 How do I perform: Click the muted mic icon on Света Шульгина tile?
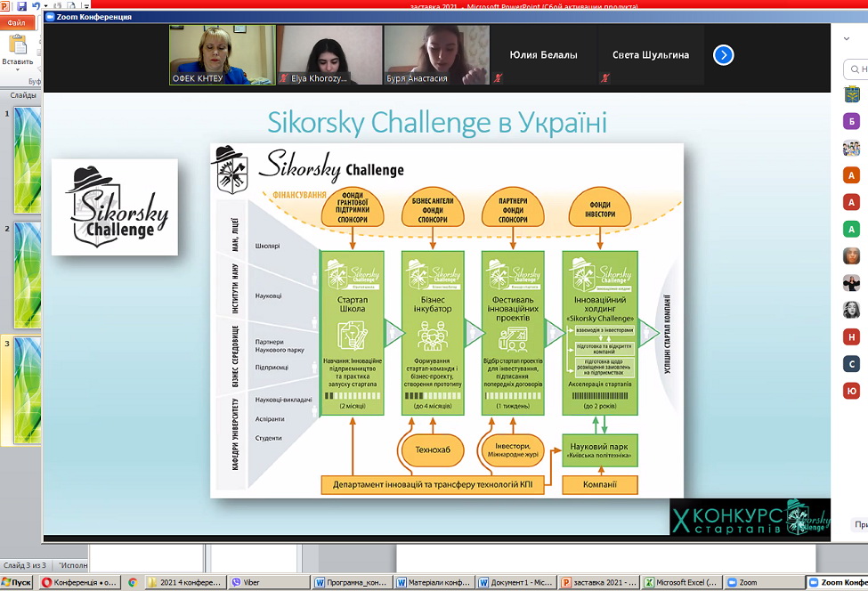pos(605,78)
